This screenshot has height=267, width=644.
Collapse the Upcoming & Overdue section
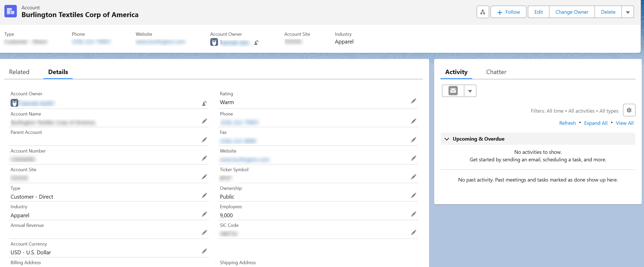pos(447,139)
